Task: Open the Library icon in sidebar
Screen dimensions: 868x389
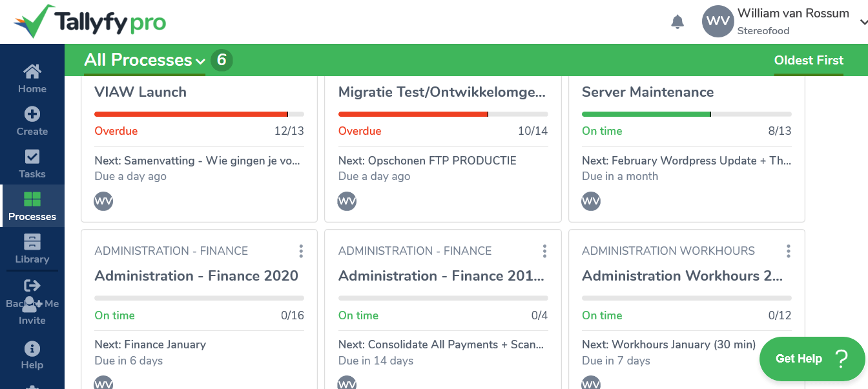Action: pyautogui.click(x=32, y=242)
